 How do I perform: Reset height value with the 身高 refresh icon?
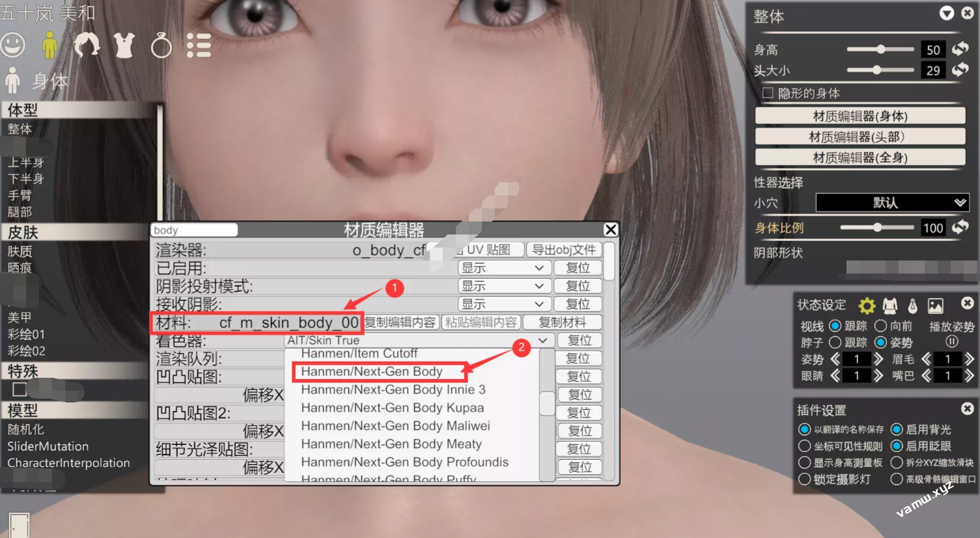pyautogui.click(x=960, y=50)
